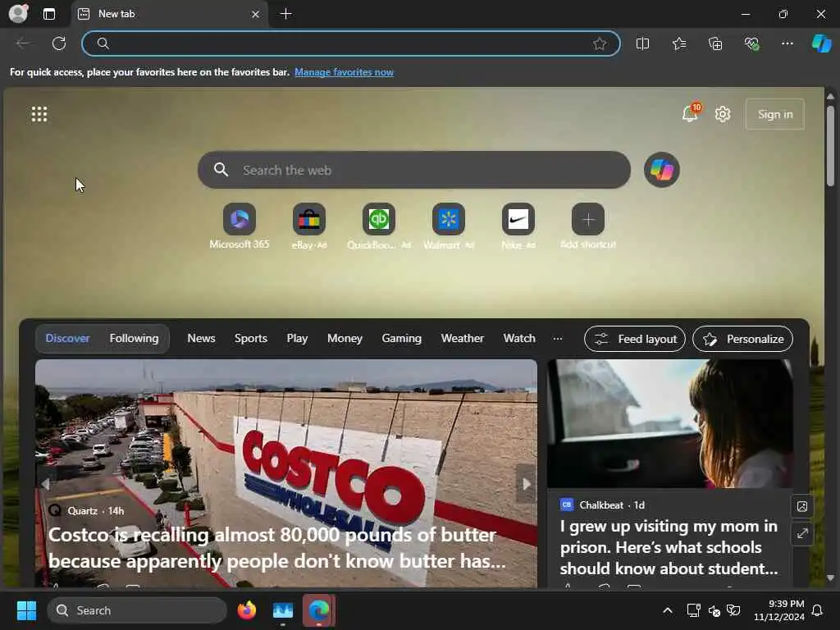Open a new tab with plus button
This screenshot has height=630, width=840.
286,14
